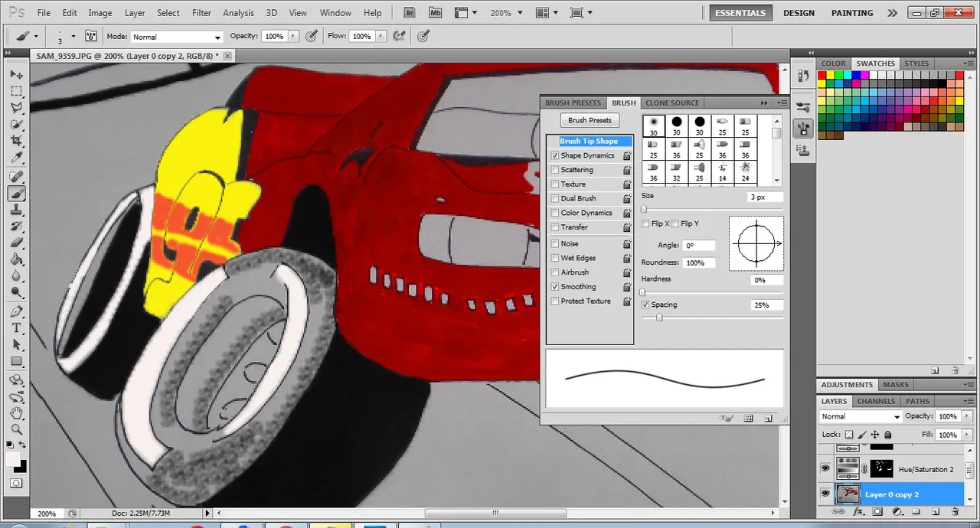Launch Bridge from application bar

point(410,13)
